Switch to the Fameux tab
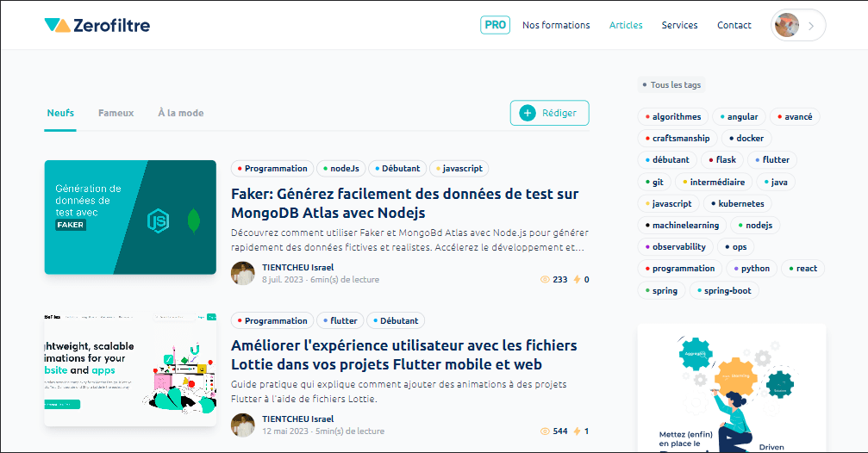The width and height of the screenshot is (868, 453). tap(116, 113)
